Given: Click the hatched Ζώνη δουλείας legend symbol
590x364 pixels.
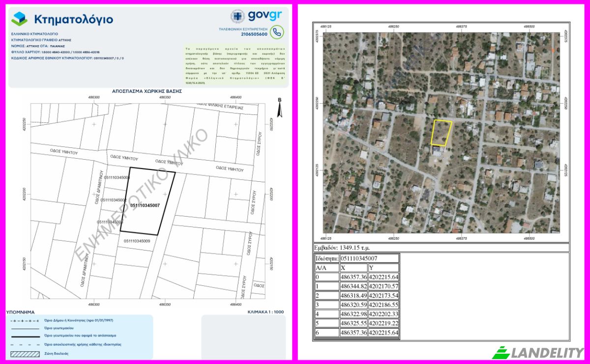Looking at the screenshot, I should point(25,353).
